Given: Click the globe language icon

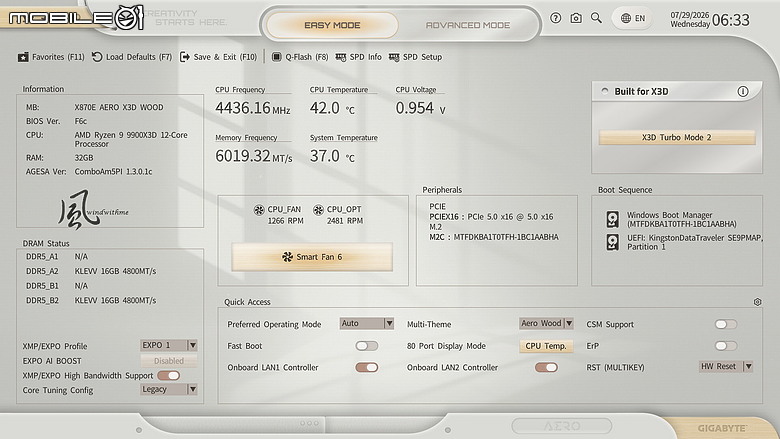Looking at the screenshot, I should [x=626, y=18].
